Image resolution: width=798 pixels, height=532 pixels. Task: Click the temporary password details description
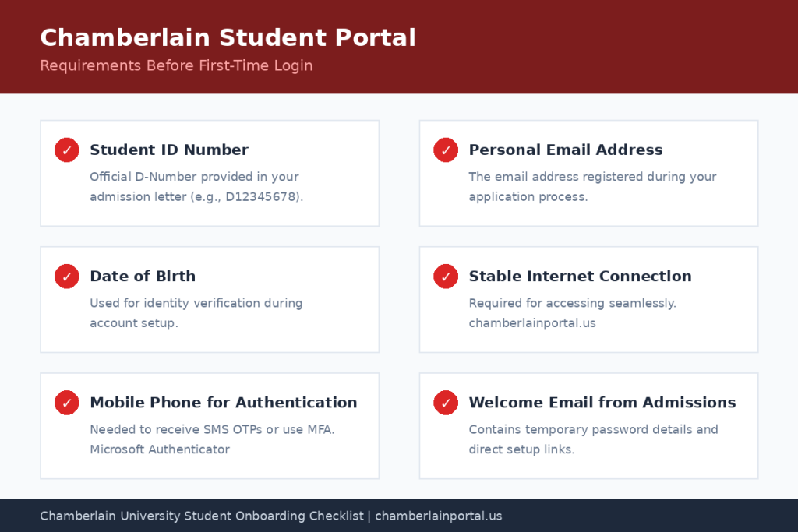pos(593,439)
